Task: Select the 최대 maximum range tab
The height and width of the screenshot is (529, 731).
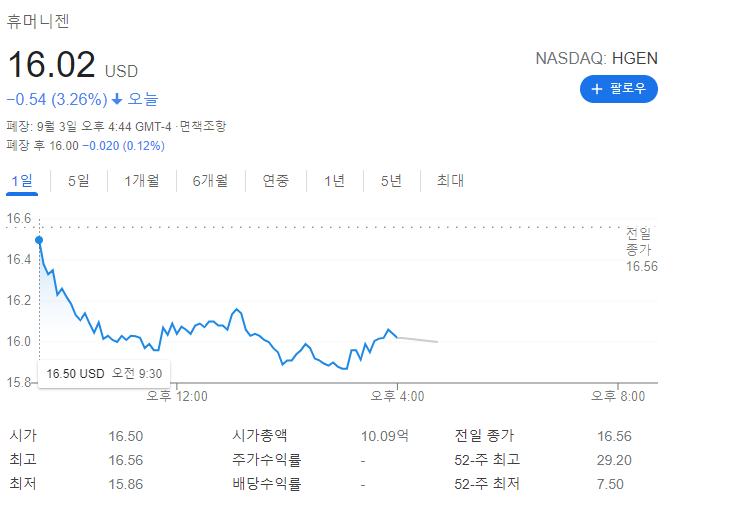Action: 450,180
